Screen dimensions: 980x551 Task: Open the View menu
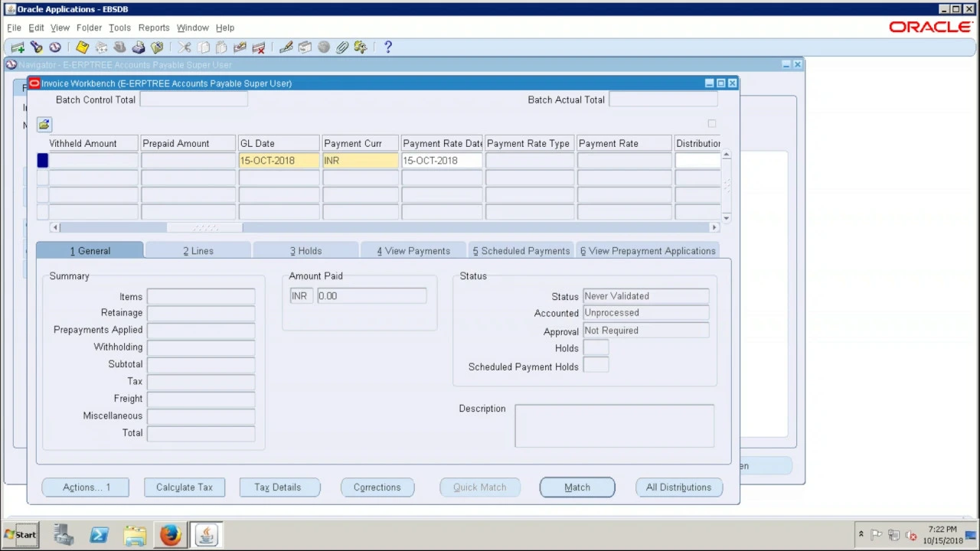(x=60, y=28)
